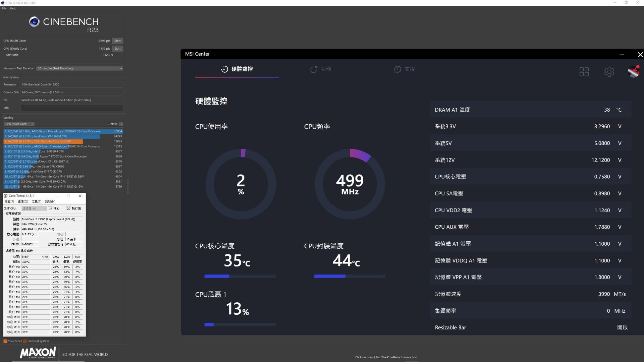
Task: Select the CPU VDD2 電壓 row
Action: [531, 210]
